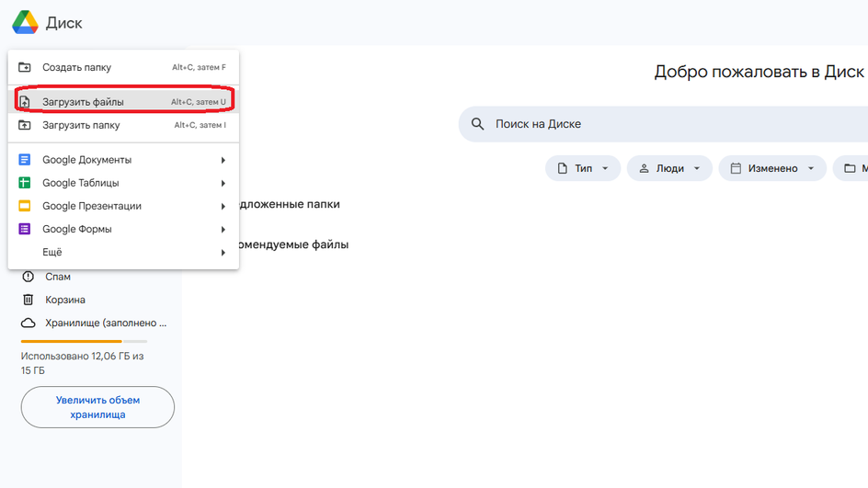Click the Диск title text
Image resolution: width=868 pixels, height=488 pixels.
click(x=63, y=23)
